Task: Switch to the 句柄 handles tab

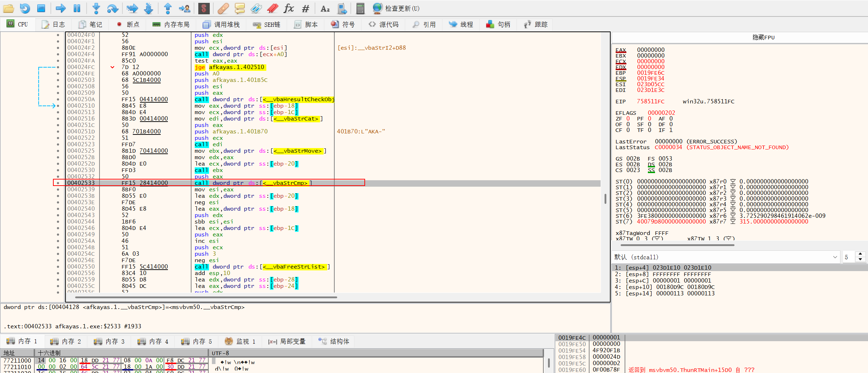Action: coord(498,24)
